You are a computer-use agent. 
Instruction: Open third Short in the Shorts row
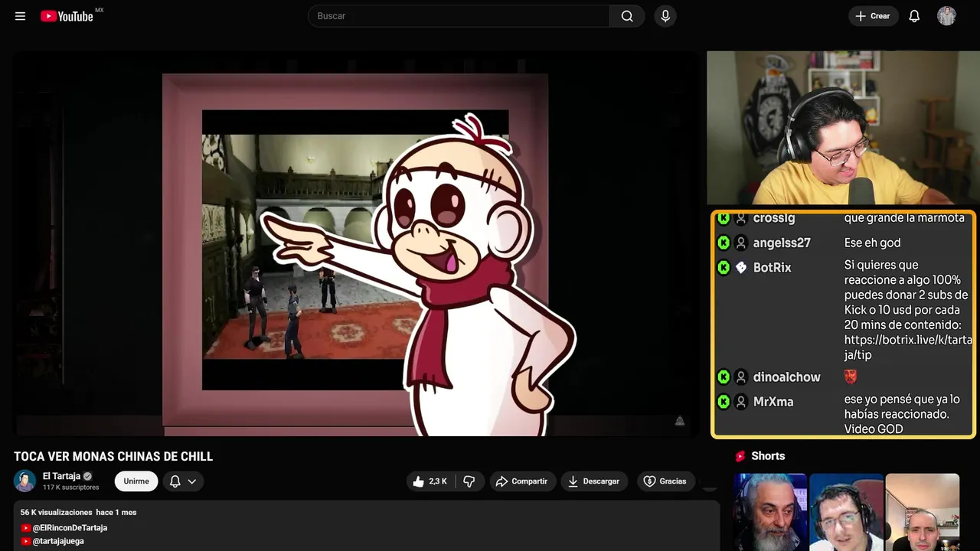(x=922, y=512)
